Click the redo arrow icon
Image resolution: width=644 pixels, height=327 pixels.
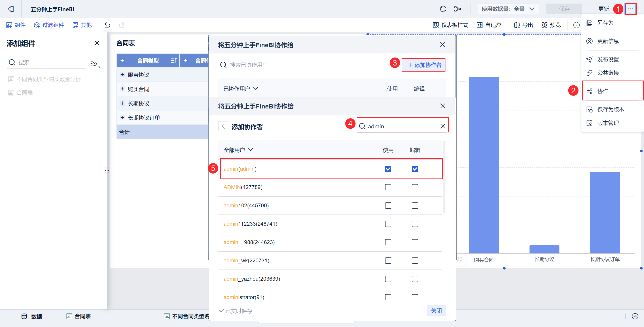pyautogui.click(x=121, y=25)
